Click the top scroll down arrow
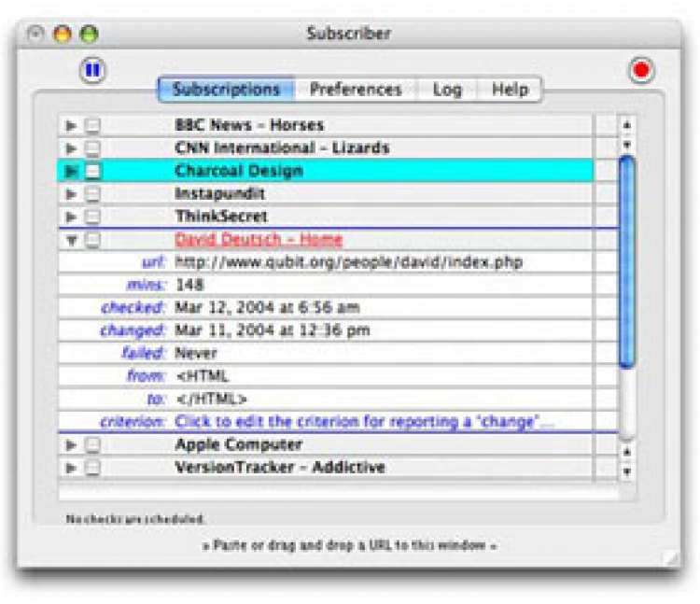Image resolution: width=700 pixels, height=604 pixels. (627, 144)
